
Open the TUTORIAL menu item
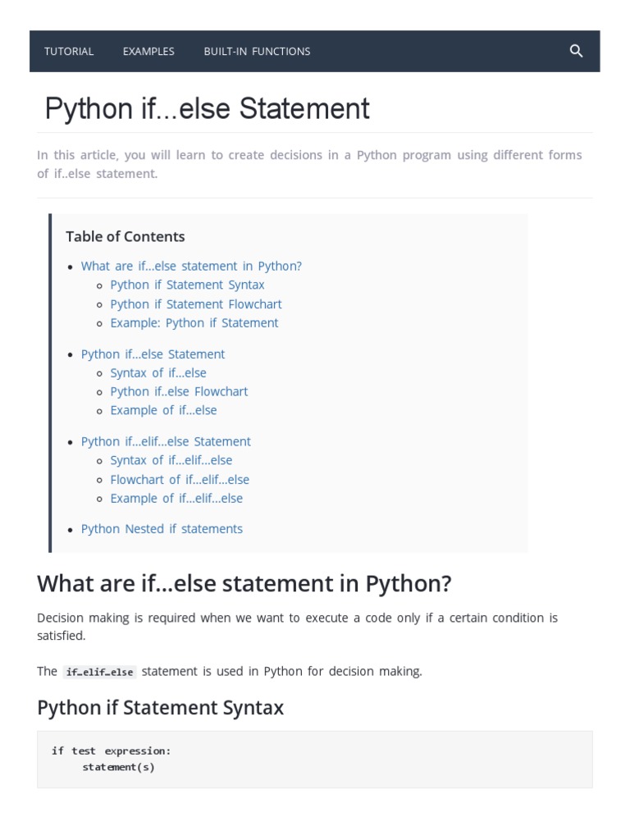(69, 51)
